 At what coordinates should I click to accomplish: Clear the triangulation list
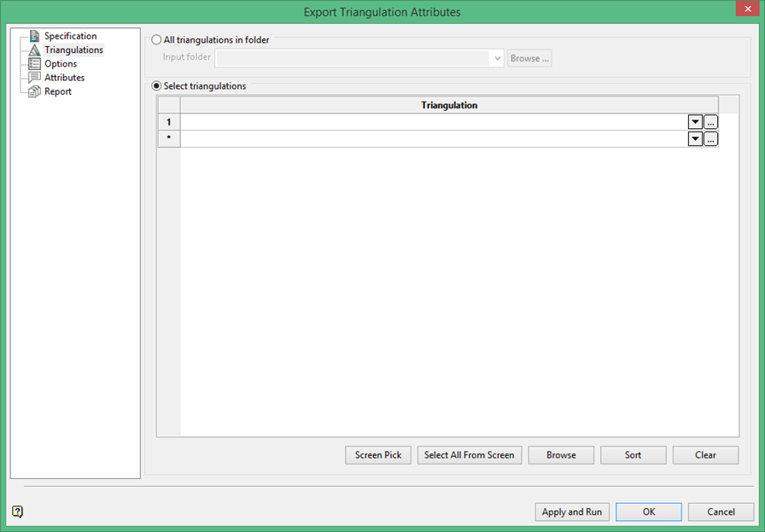click(705, 455)
